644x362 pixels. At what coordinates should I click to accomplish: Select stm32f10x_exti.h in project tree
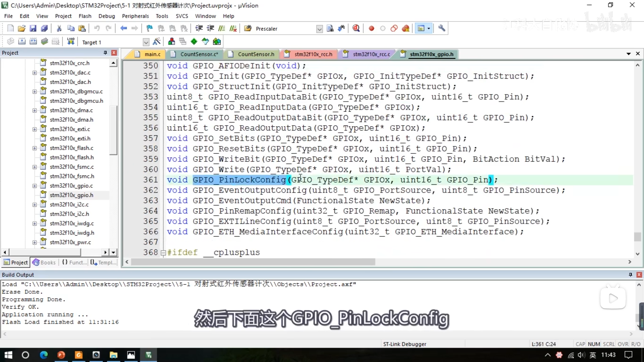click(x=70, y=139)
